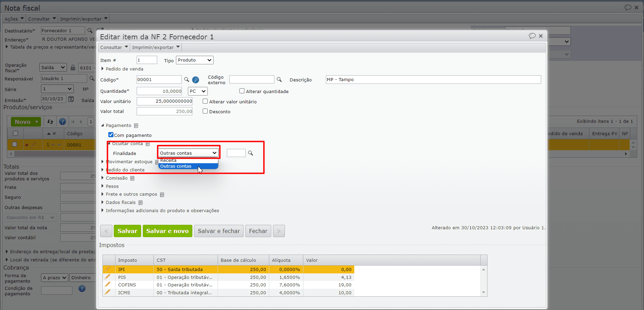Open the PC unit dropdown
The width and height of the screenshot is (644, 310).
pos(198,91)
